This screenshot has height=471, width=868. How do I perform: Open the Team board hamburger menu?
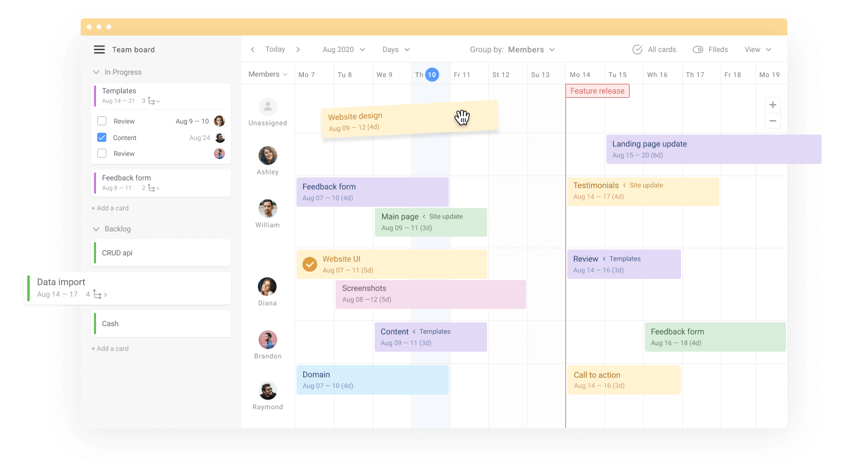tap(99, 50)
